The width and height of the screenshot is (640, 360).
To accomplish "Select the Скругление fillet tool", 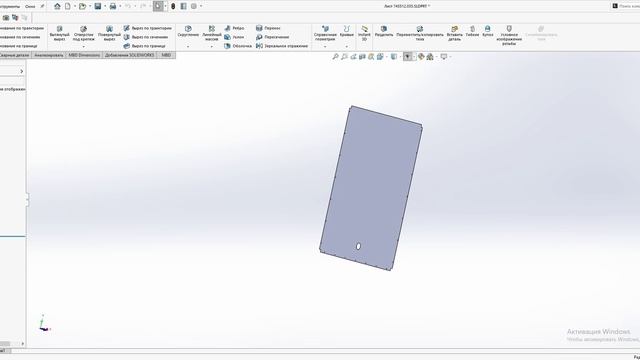I will tap(188, 31).
